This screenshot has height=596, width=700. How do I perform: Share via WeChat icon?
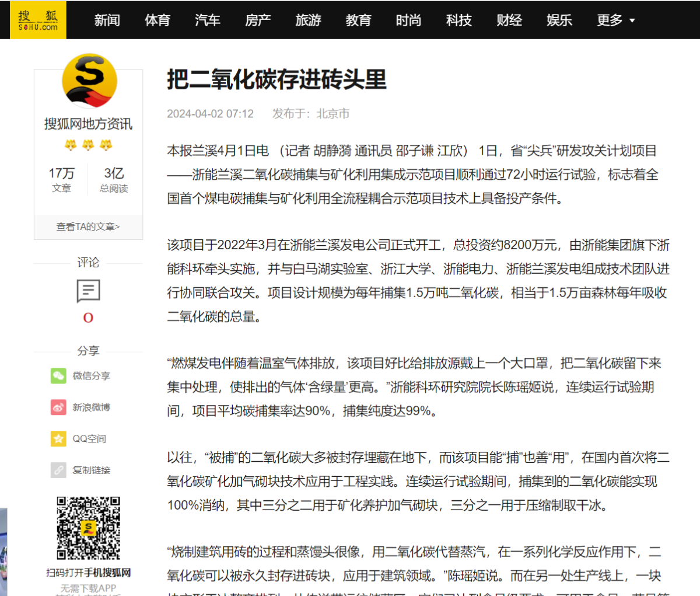coord(58,376)
